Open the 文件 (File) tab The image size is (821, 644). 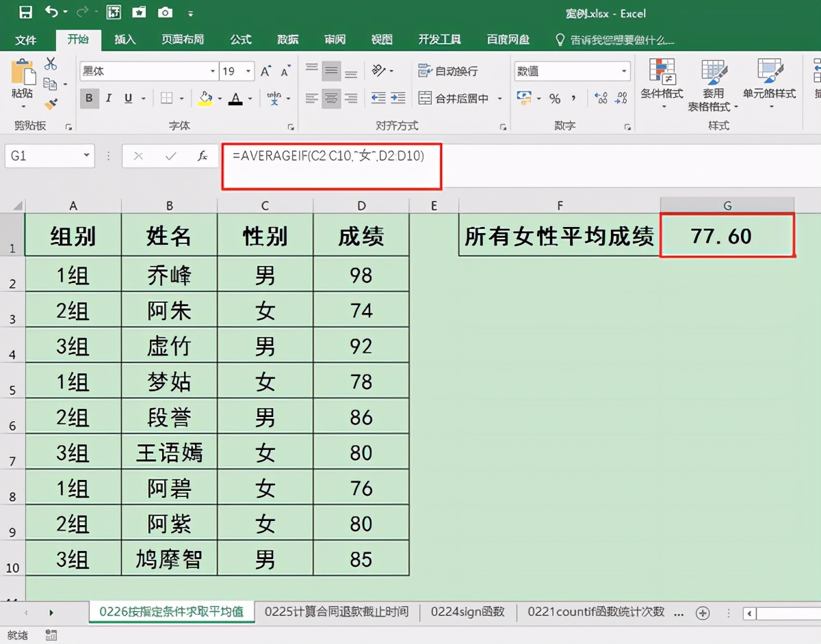tap(25, 40)
